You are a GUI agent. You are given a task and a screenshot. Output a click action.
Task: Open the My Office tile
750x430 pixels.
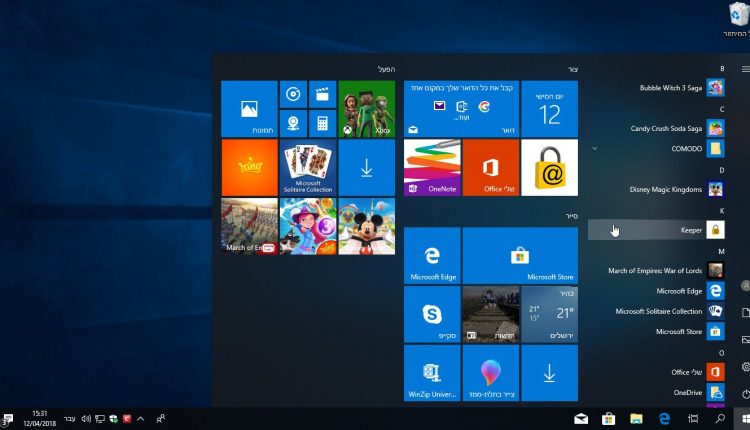(491, 167)
